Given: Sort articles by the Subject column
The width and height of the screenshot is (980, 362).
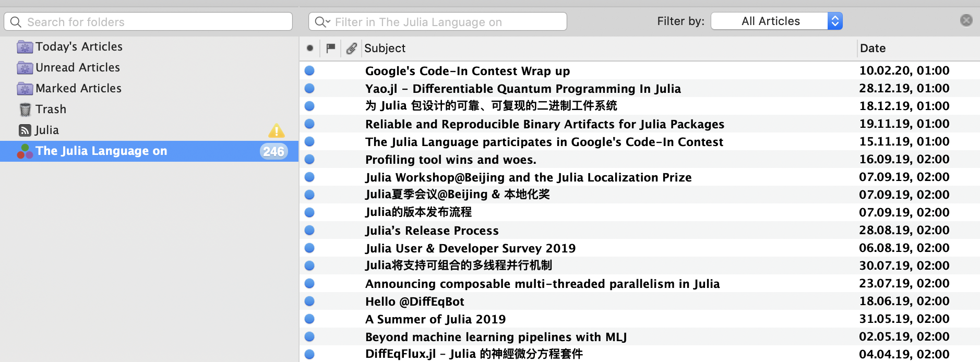Looking at the screenshot, I should pos(385,48).
